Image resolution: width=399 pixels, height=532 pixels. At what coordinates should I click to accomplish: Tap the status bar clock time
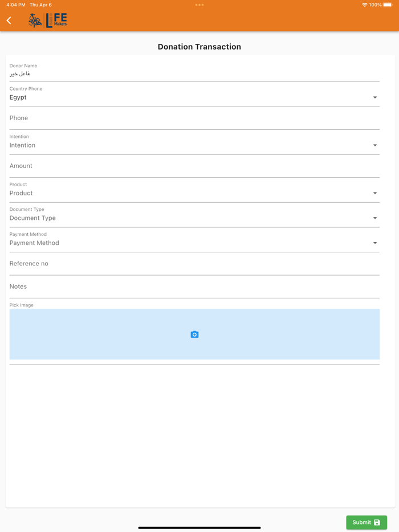[16, 5]
